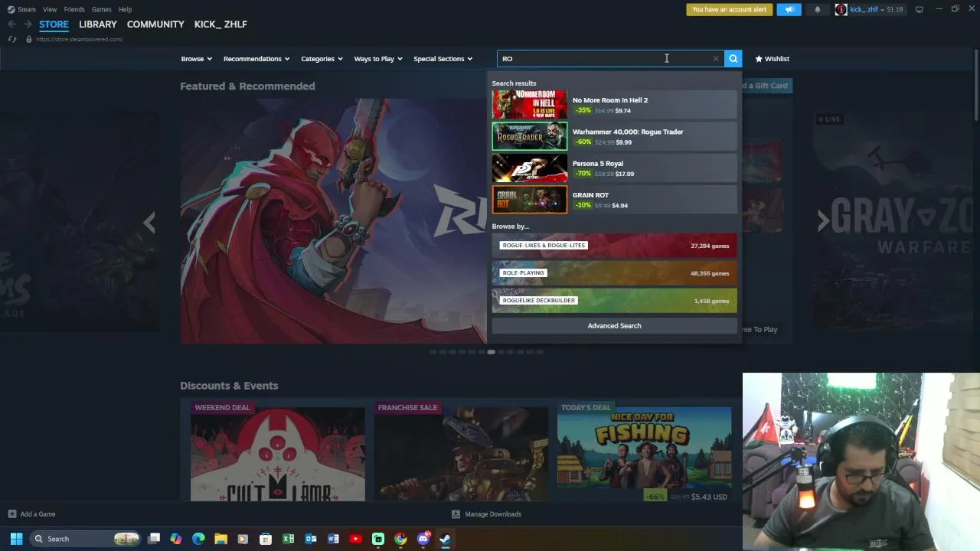Open File Explorer from the taskbar
Image resolution: width=980 pixels, height=551 pixels.
click(x=220, y=539)
